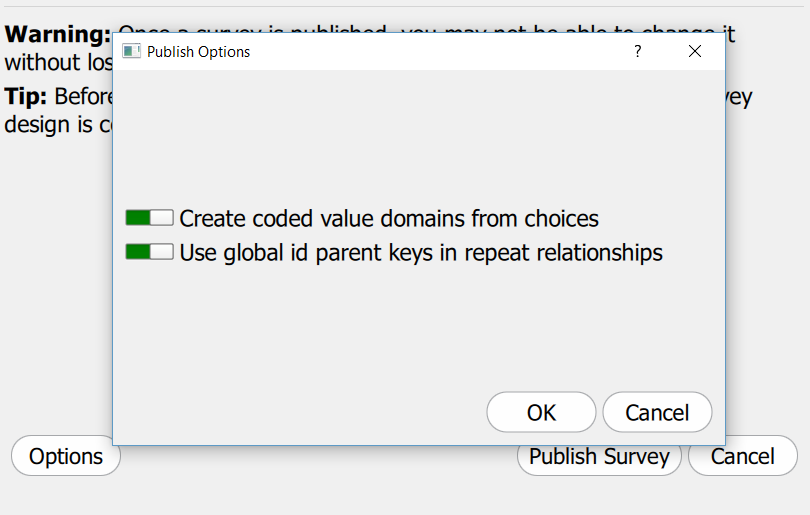Click the empty title bar area of Publish Options
The width and height of the screenshot is (810, 515).
(440, 51)
